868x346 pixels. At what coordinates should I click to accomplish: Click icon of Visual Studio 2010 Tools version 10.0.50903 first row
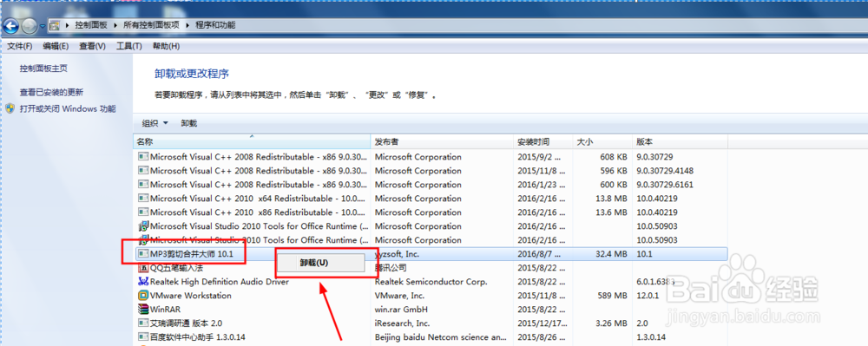click(x=143, y=226)
